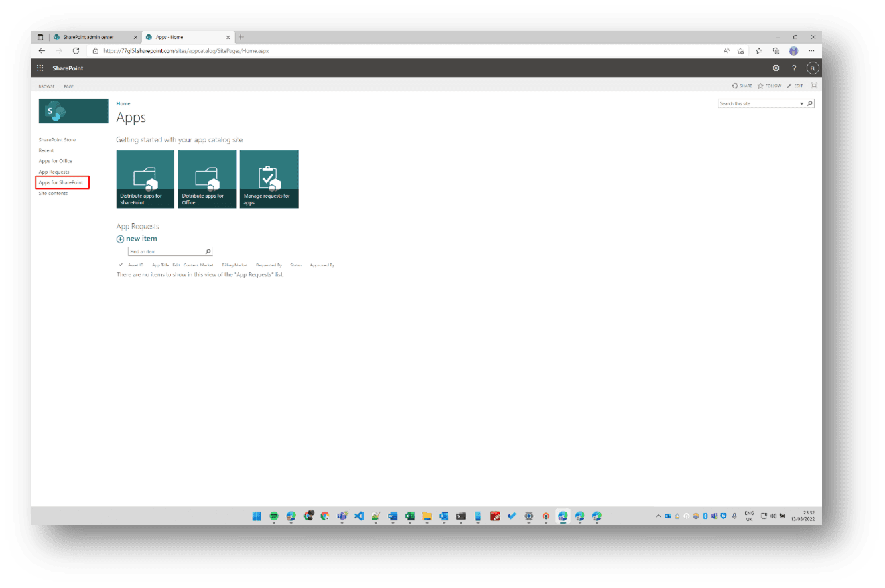885x588 pixels.
Task: Click the site search magnifier icon
Action: (810, 104)
